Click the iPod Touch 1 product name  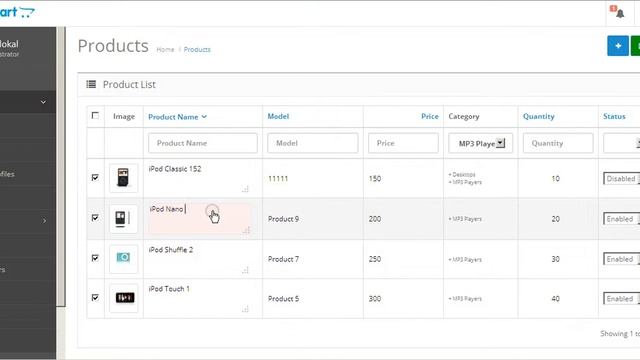(169, 289)
